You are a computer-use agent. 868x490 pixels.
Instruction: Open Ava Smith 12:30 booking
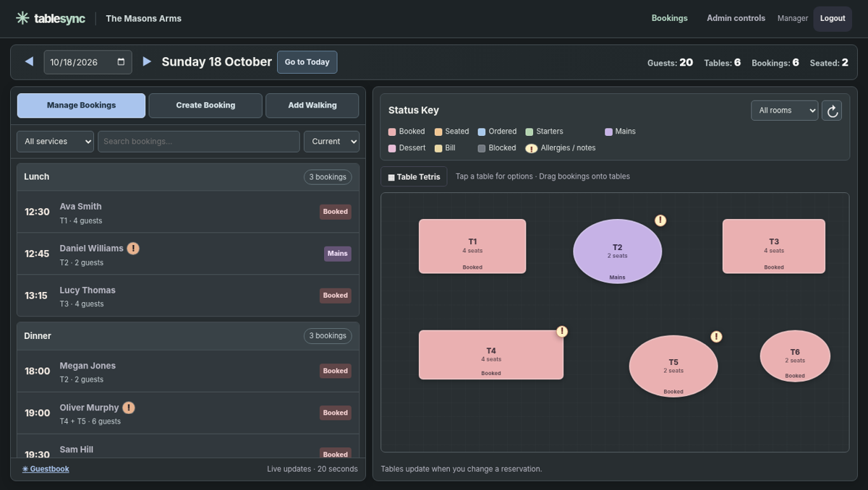pyautogui.click(x=188, y=212)
